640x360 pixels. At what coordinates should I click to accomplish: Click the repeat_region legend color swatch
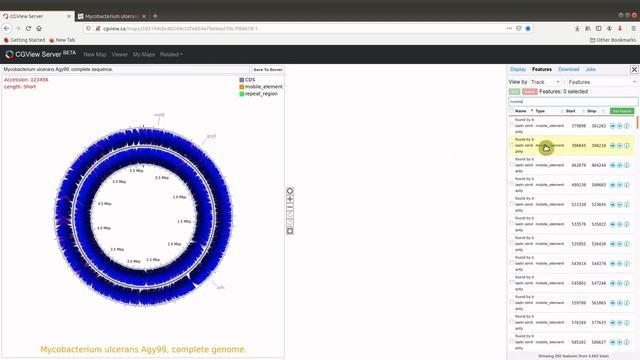point(242,94)
